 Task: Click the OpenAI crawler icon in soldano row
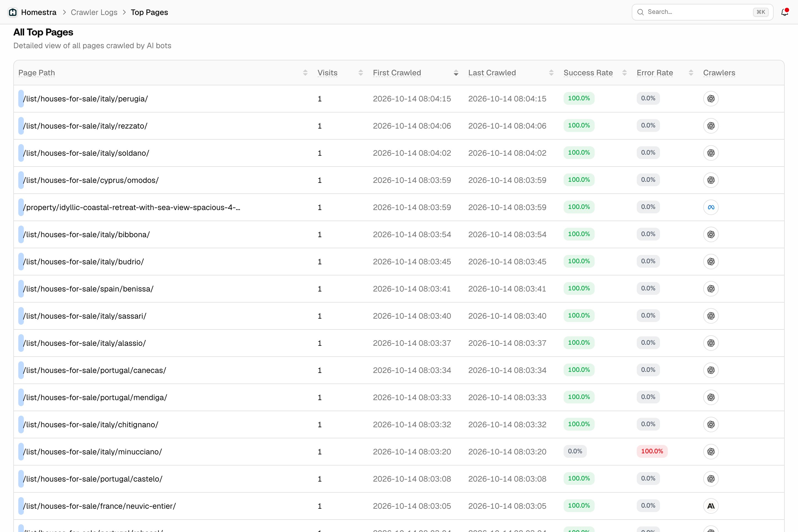coord(711,153)
